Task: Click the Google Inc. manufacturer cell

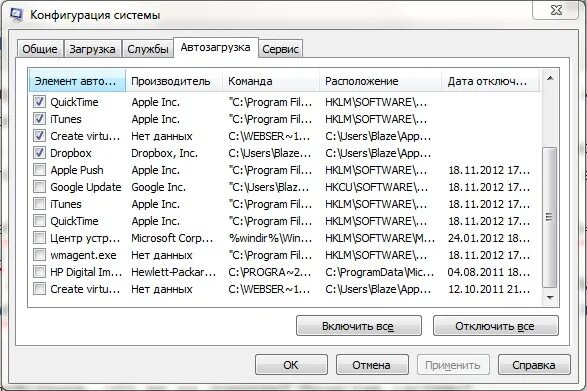Action: (158, 187)
